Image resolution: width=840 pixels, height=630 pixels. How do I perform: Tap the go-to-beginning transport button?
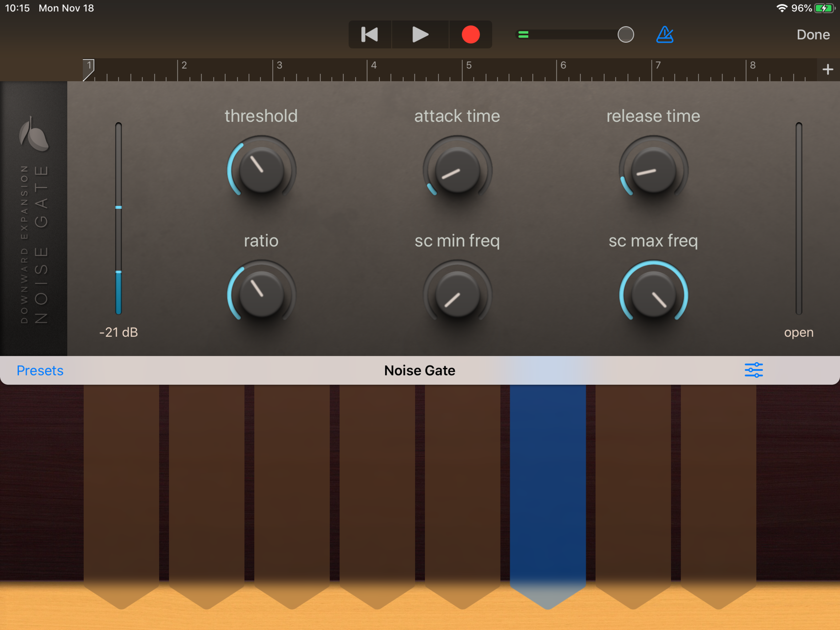[x=370, y=34]
